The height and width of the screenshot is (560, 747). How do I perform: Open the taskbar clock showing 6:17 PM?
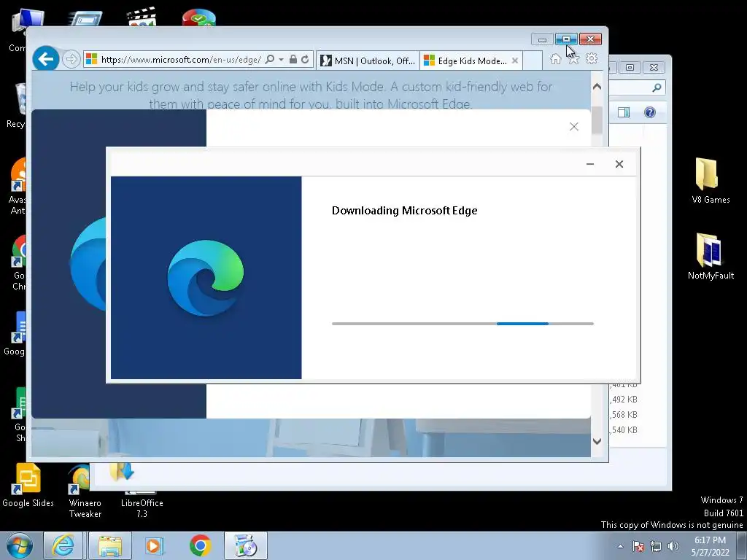point(710,546)
